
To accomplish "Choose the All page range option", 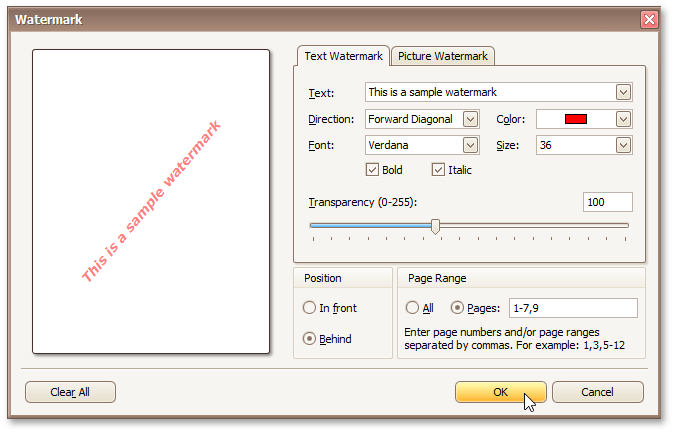I will point(413,308).
